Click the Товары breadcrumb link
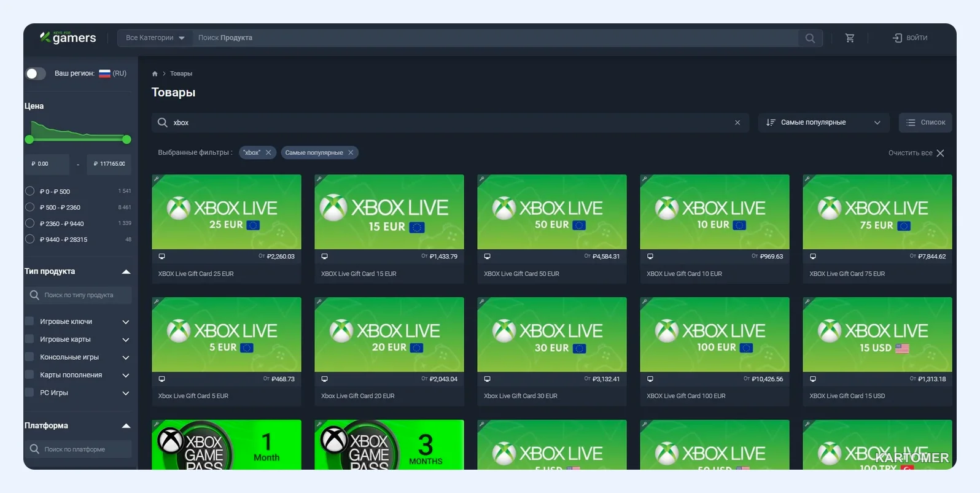The height and width of the screenshot is (493, 980). 181,74
